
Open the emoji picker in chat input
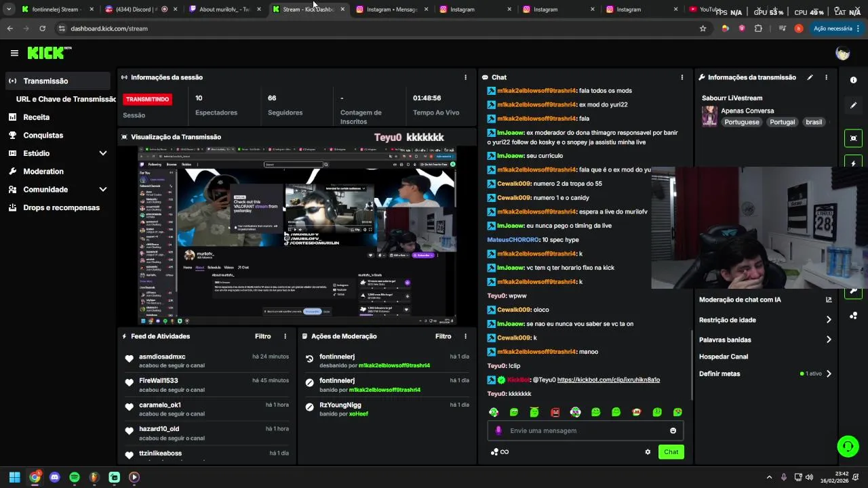pyautogui.click(x=673, y=430)
